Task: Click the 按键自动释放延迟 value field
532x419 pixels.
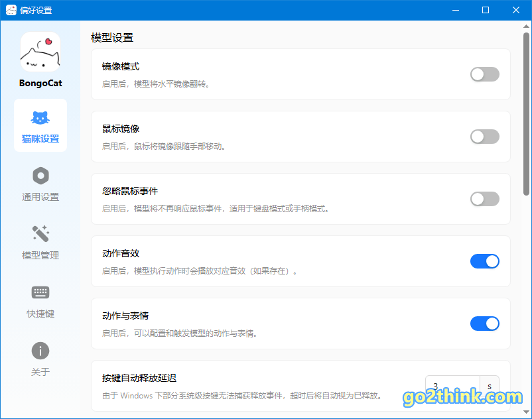Action: [x=452, y=386]
